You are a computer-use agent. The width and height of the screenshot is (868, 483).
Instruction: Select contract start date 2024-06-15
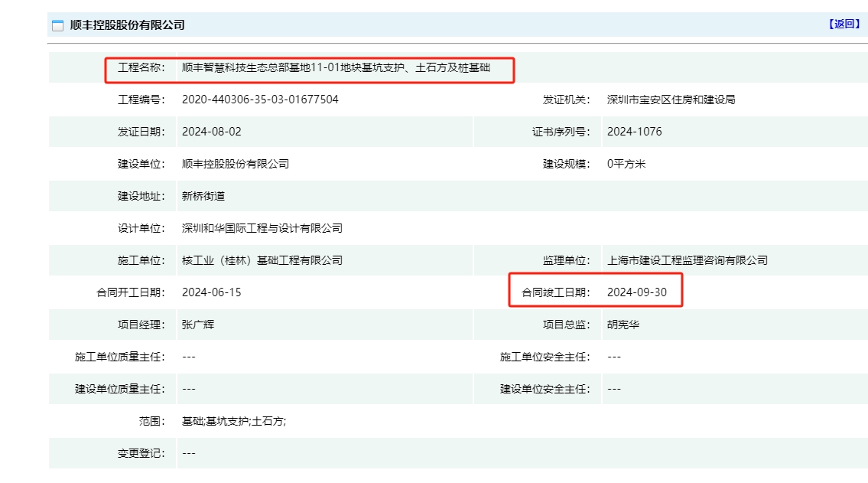coord(211,292)
